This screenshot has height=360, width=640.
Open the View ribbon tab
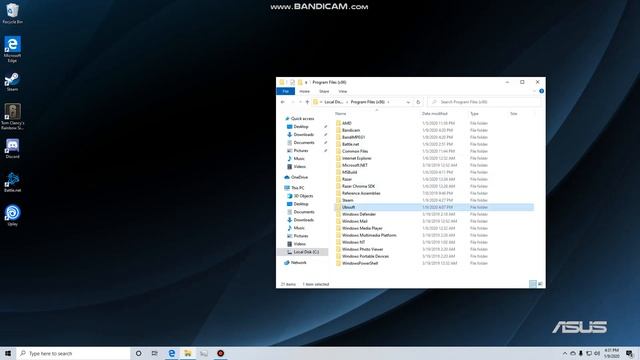(343, 91)
